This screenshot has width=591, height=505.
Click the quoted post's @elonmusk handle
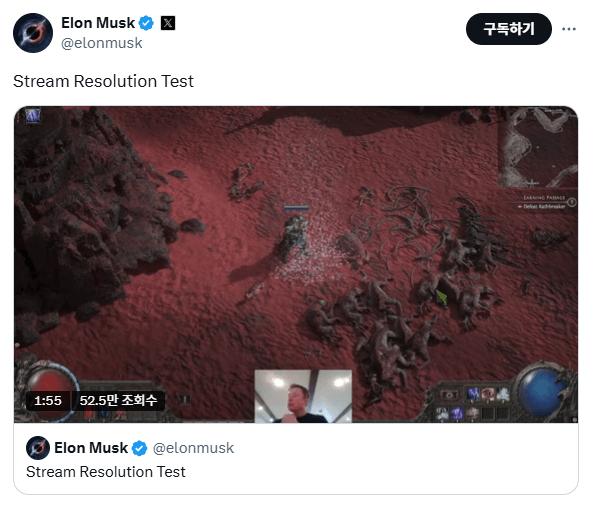193,448
